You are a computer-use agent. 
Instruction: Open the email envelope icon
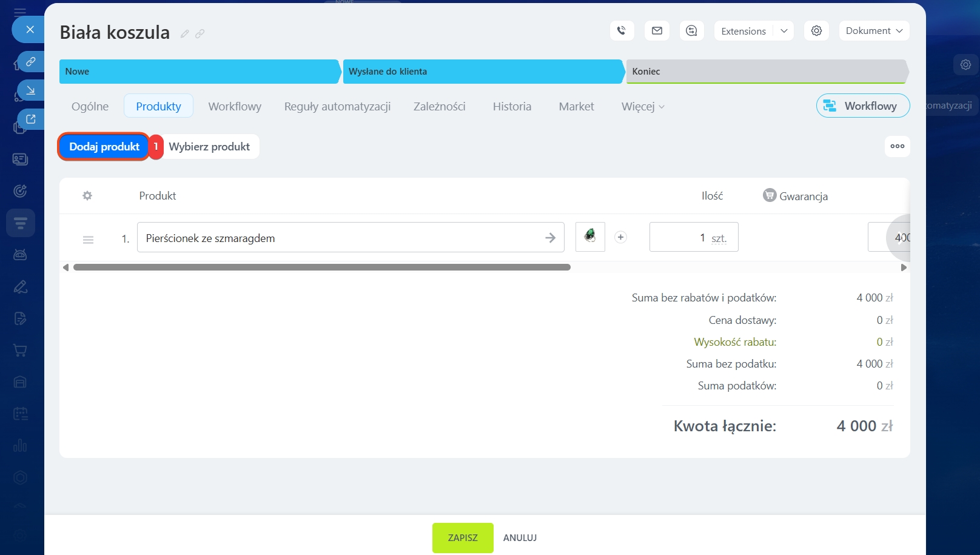[x=657, y=31]
